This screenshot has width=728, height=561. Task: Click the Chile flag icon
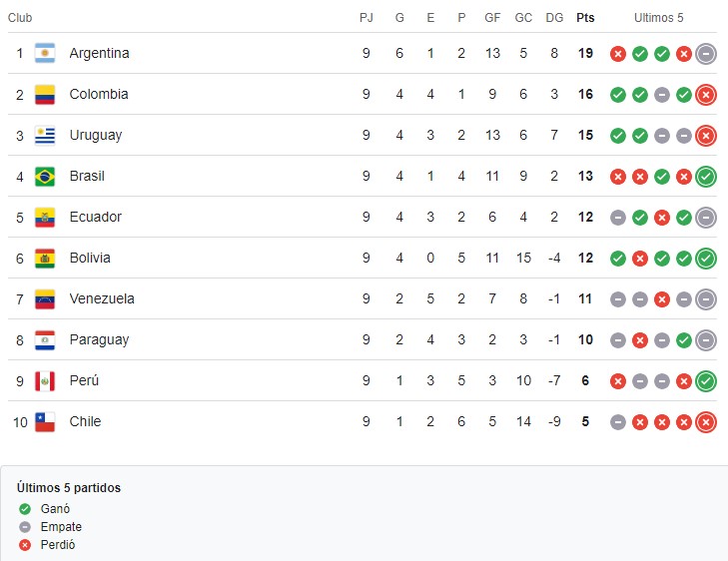coord(45,421)
